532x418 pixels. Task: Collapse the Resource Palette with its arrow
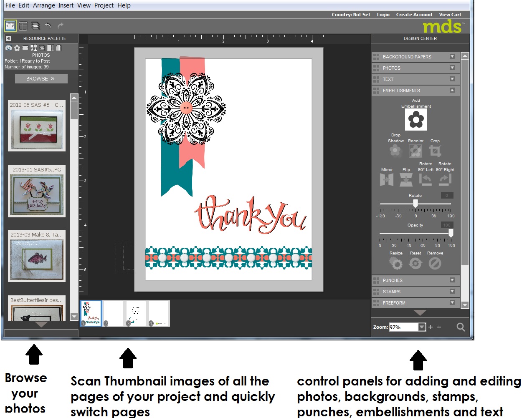click(x=8, y=38)
